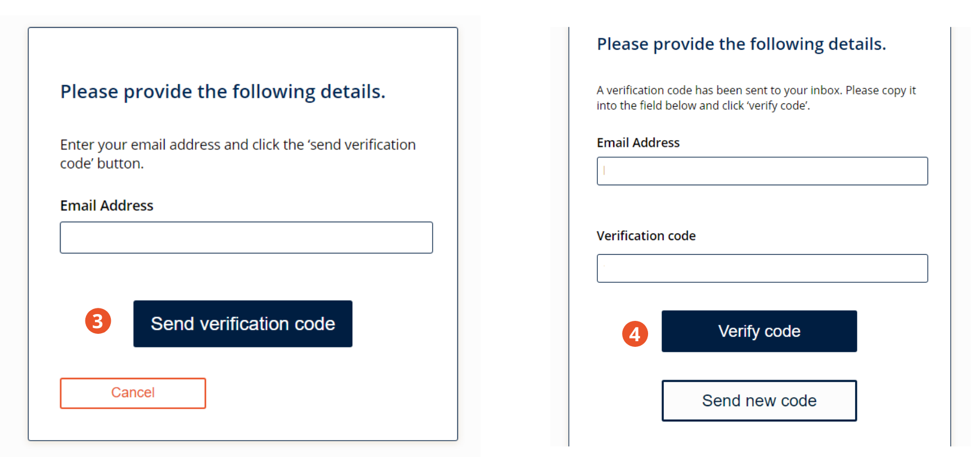980x457 pixels.
Task: Cancel the email verification form
Action: (133, 393)
